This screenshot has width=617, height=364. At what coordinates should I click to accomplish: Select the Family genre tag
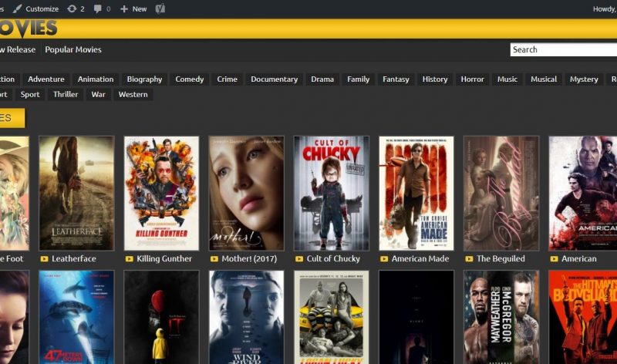[x=358, y=79]
